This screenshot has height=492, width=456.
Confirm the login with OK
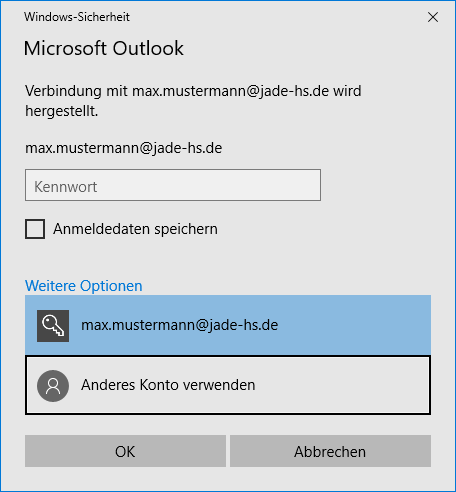(x=125, y=451)
